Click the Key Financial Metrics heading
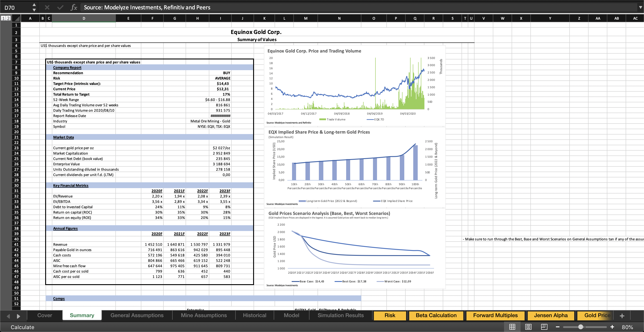The height and width of the screenshot is (332, 644). tap(70, 185)
